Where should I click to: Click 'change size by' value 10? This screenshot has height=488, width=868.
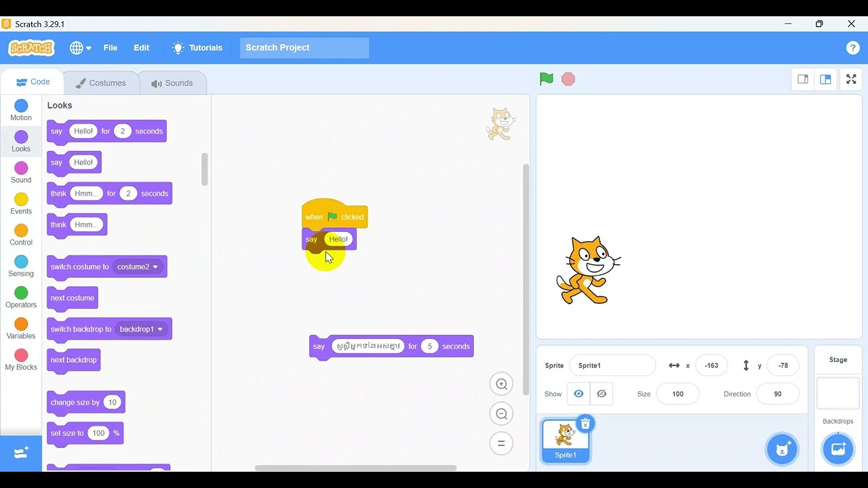pos(113,403)
